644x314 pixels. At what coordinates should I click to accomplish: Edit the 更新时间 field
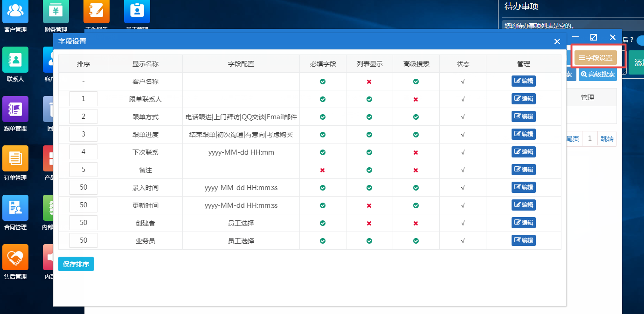tap(524, 205)
